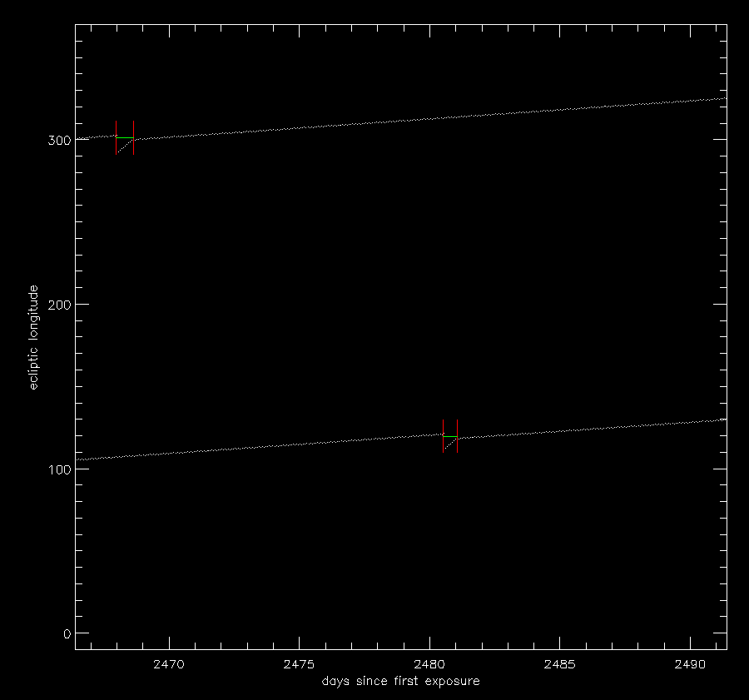Viewport: 749px width, 700px height.
Task: Click the x-axis tick label 2475
Action: coord(299,664)
